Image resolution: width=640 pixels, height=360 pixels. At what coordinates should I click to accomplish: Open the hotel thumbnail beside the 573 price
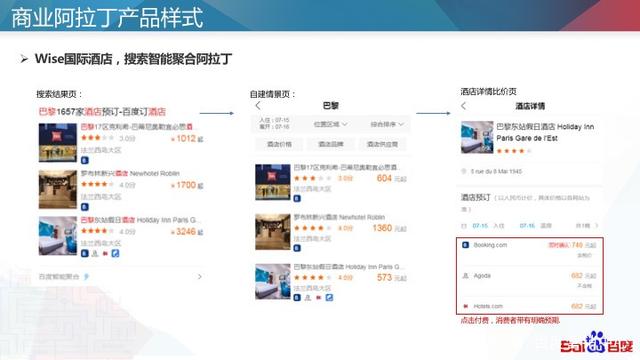(273, 282)
